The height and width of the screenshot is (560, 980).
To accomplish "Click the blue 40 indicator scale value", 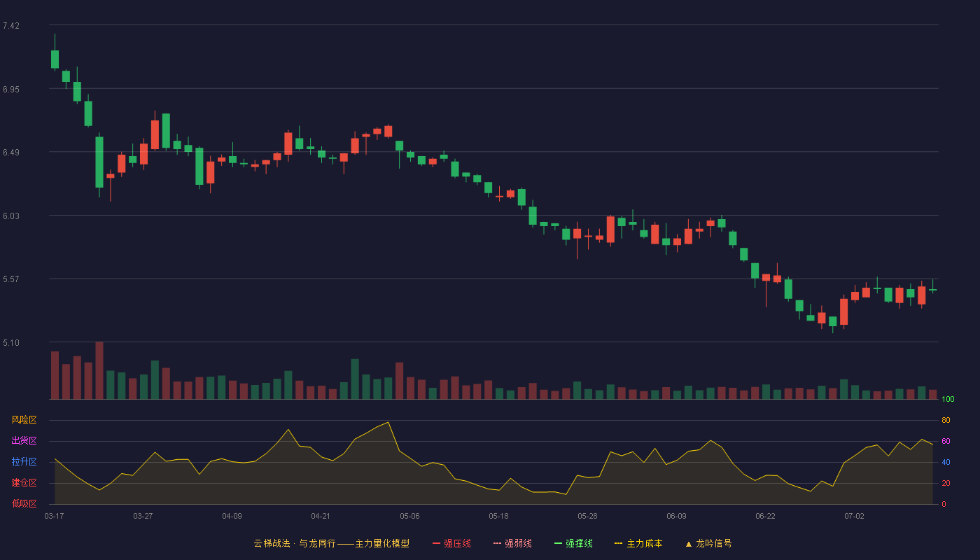I will tap(946, 462).
